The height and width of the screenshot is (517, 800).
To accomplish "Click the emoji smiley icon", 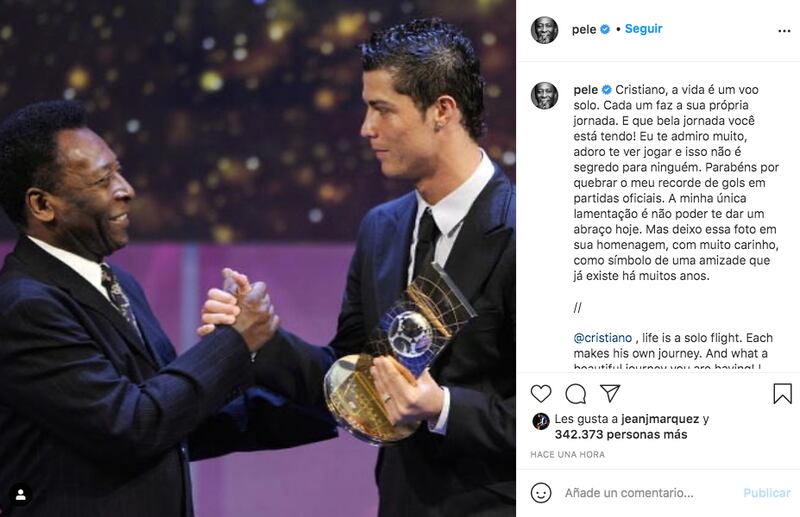I will (x=541, y=493).
